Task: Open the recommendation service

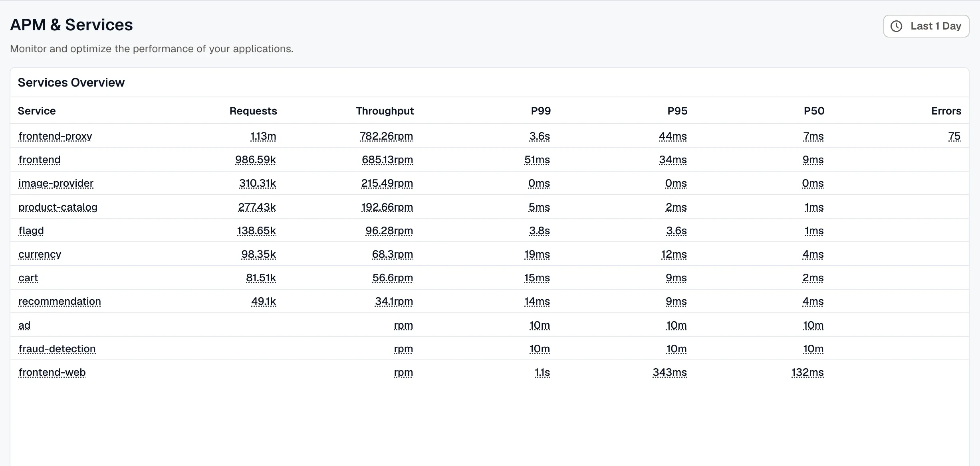Action: pyautogui.click(x=60, y=301)
